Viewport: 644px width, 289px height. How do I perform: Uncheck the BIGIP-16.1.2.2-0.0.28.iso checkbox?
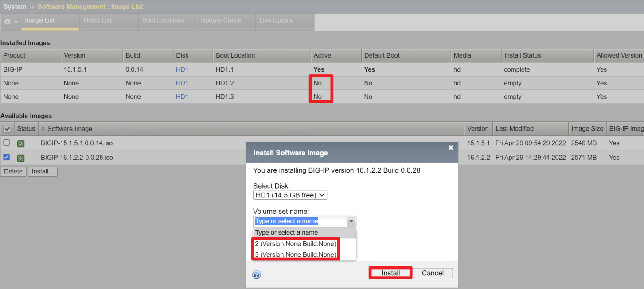point(6,157)
